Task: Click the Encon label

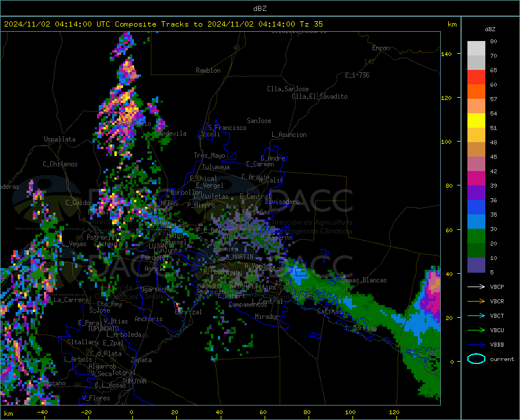Action: pos(381,49)
